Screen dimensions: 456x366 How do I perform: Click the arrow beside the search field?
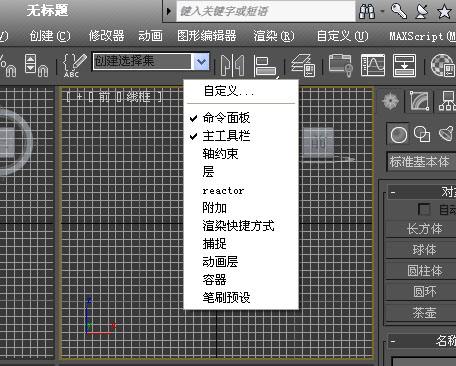point(169,11)
